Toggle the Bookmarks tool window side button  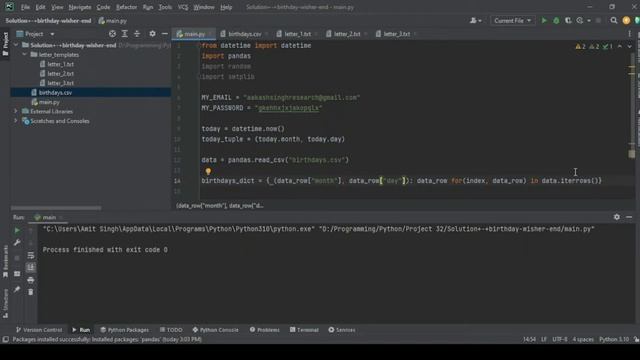pyautogui.click(x=5, y=261)
